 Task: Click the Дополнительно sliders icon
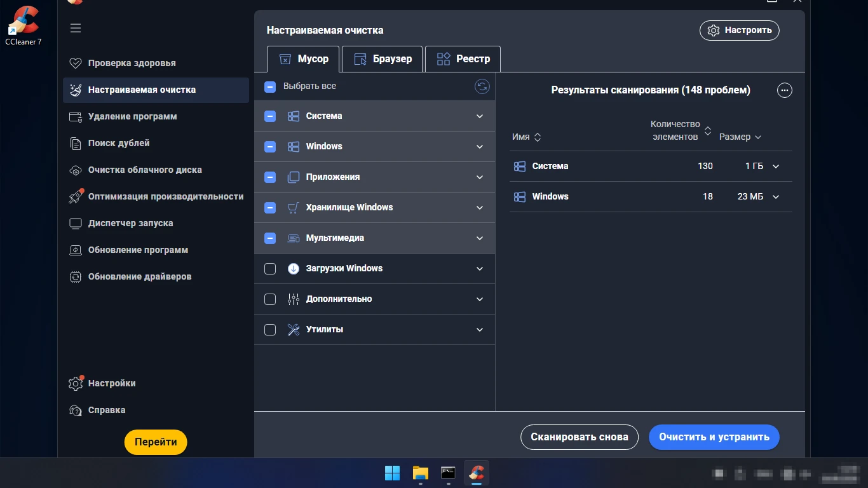(x=293, y=299)
